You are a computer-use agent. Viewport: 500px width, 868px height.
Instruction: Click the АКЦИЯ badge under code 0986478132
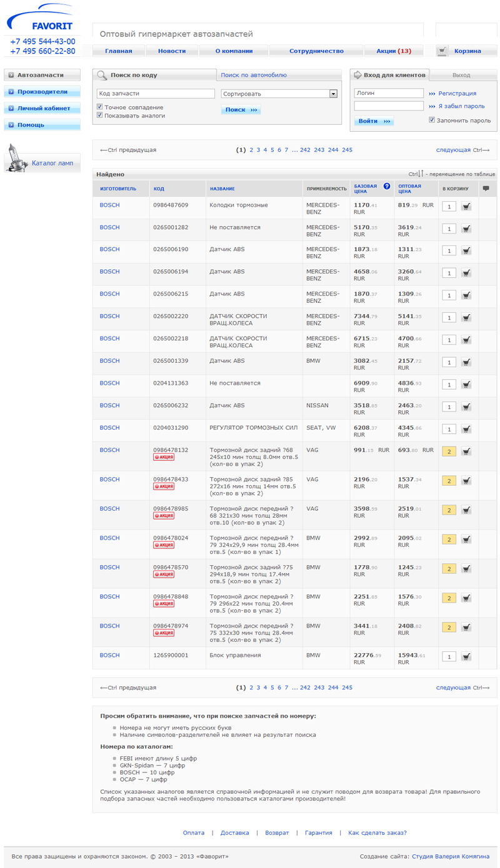tap(164, 457)
